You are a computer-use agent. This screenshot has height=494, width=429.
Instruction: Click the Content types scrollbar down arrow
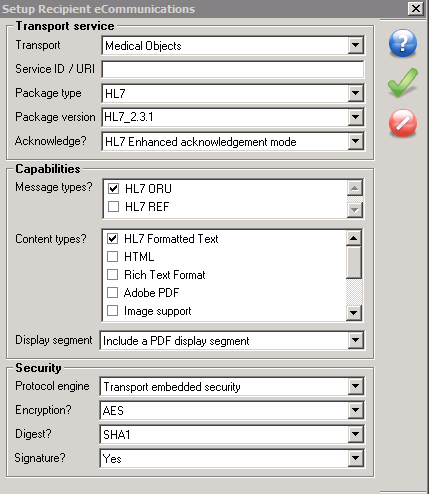354,312
